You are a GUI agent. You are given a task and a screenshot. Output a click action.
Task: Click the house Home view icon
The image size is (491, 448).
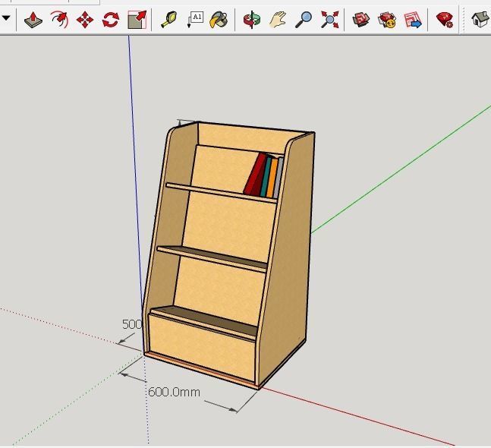[480, 20]
